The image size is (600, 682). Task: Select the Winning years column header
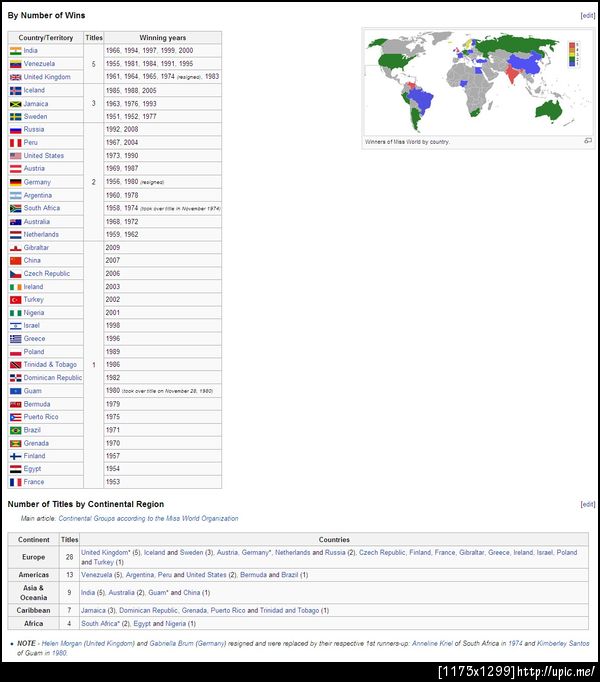[162, 38]
